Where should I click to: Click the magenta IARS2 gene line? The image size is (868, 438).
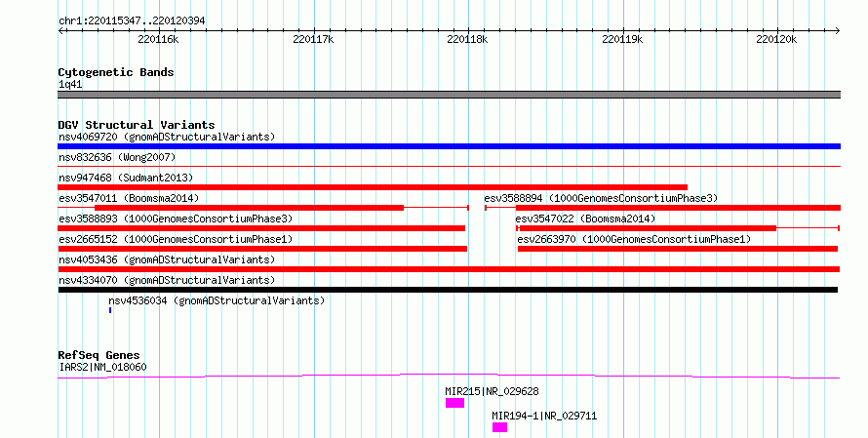point(449,376)
